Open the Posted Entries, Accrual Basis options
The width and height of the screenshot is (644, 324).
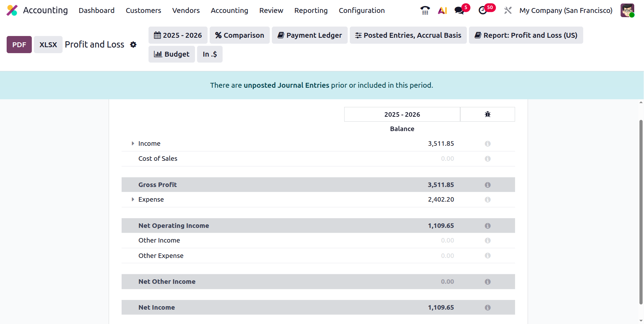(x=408, y=35)
